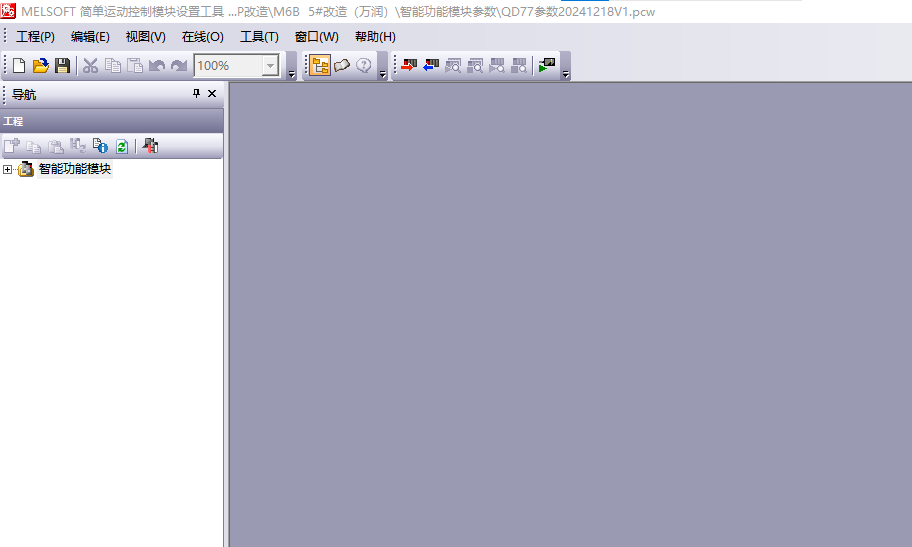The height and width of the screenshot is (547, 912).
Task: Click the New project icon
Action: pos(19,66)
